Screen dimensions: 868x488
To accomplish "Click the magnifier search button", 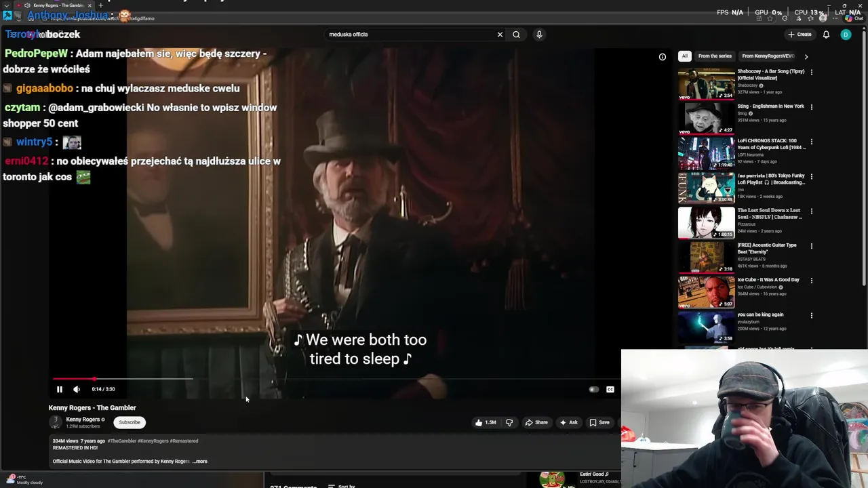I will (x=516, y=35).
